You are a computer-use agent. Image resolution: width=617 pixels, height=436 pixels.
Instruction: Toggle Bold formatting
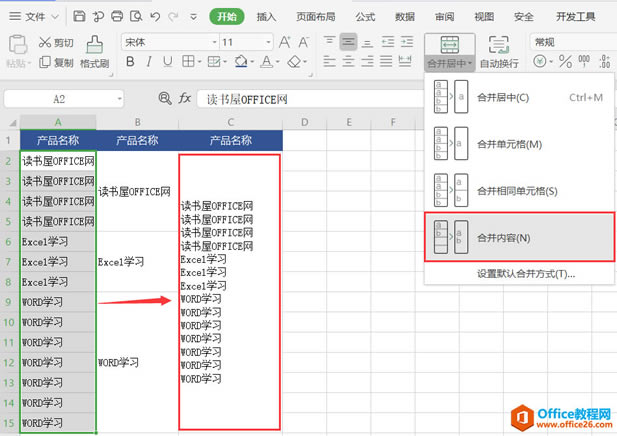coord(130,62)
